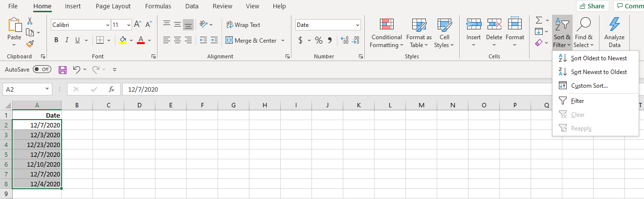Toggle Wrap Text for selected cells
644x199 pixels.
click(x=243, y=25)
